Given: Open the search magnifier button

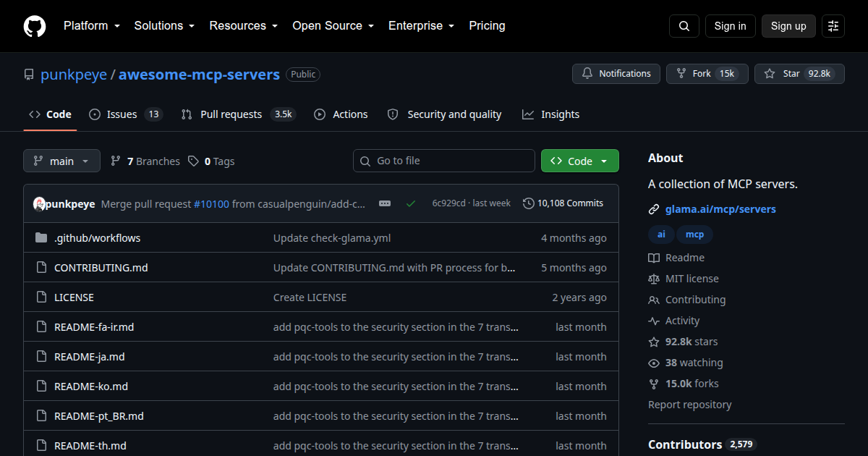Looking at the screenshot, I should [x=684, y=26].
